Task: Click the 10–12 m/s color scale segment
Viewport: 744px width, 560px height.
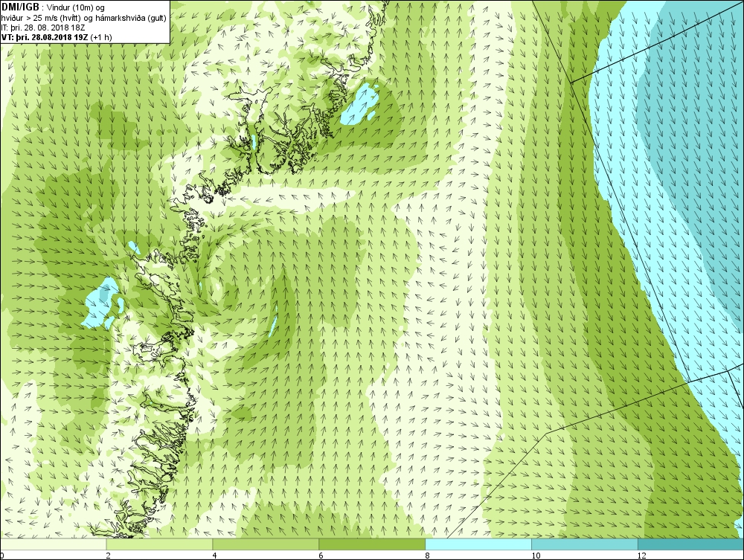Action: tap(585, 544)
